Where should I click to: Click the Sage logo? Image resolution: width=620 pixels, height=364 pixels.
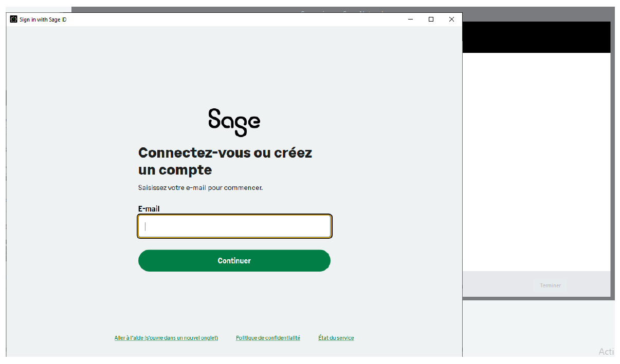point(234,122)
